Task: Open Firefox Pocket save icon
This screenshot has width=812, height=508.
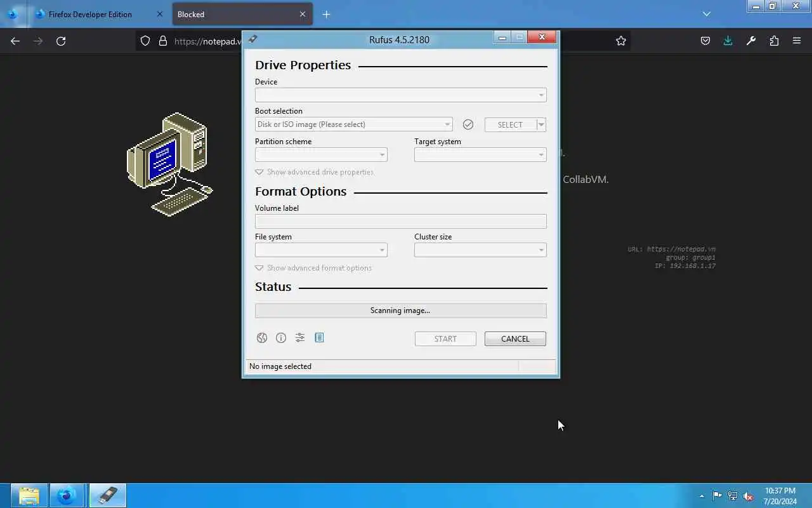Action: coord(705,41)
